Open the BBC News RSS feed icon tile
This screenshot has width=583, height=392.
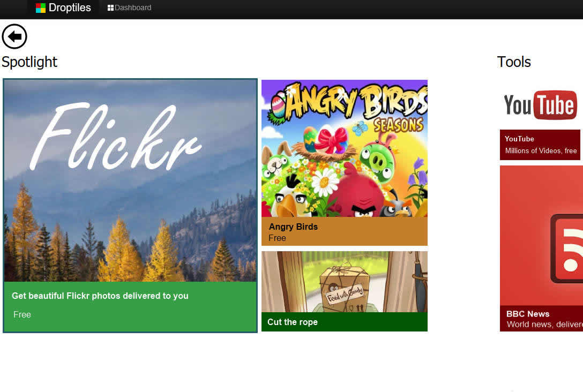(x=541, y=236)
